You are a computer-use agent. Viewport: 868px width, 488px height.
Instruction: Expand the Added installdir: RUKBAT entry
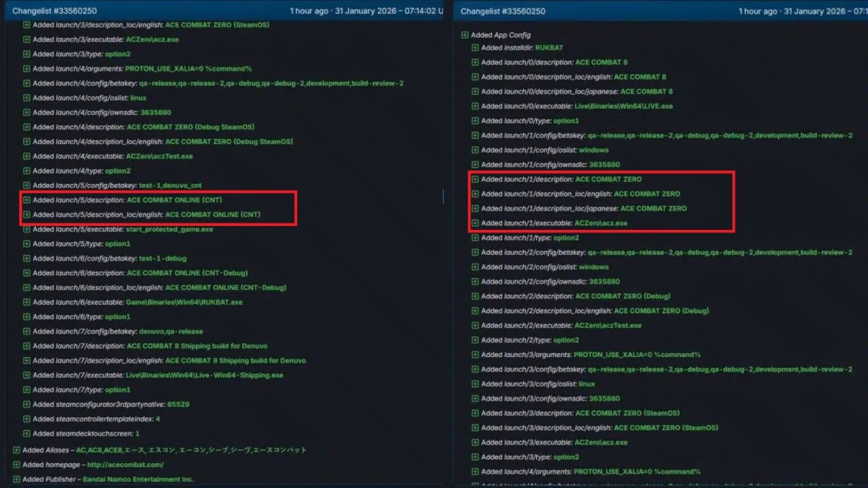point(473,47)
